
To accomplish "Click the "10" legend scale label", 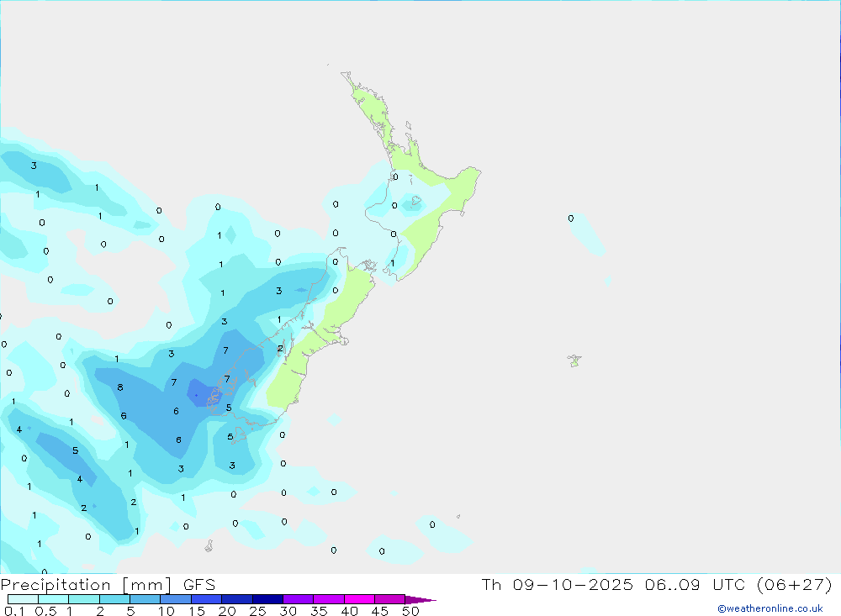I will pos(167,611).
